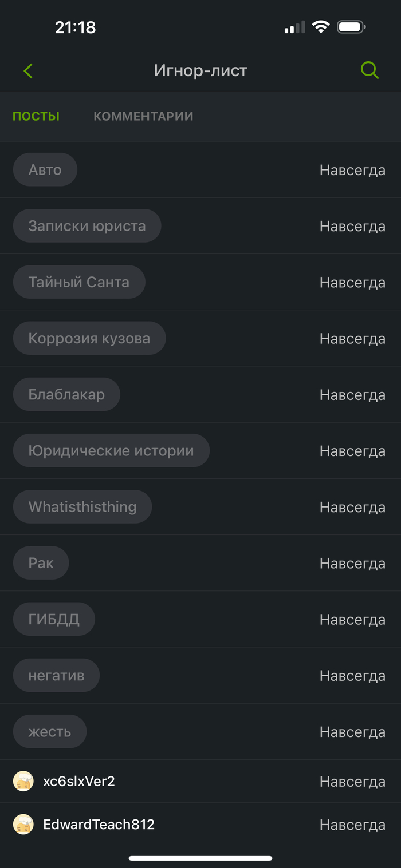Tap the xc6slxVer2 user avatar
The width and height of the screenshot is (401, 868).
(x=23, y=781)
